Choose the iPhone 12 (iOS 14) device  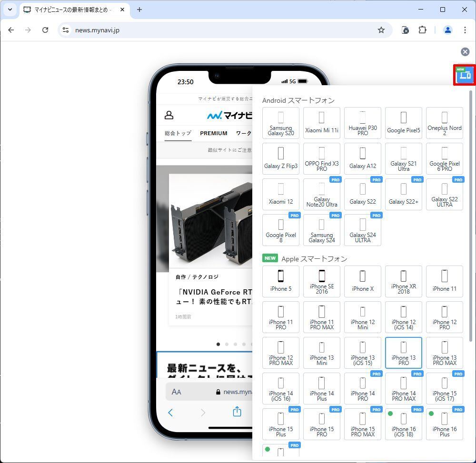click(404, 317)
